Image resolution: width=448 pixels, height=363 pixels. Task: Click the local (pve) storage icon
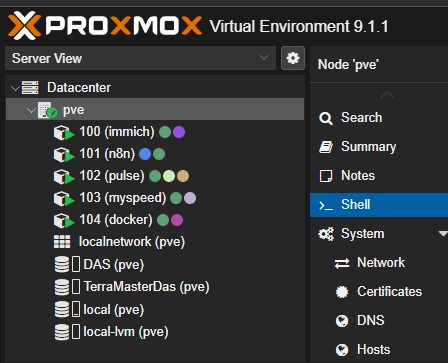point(62,310)
